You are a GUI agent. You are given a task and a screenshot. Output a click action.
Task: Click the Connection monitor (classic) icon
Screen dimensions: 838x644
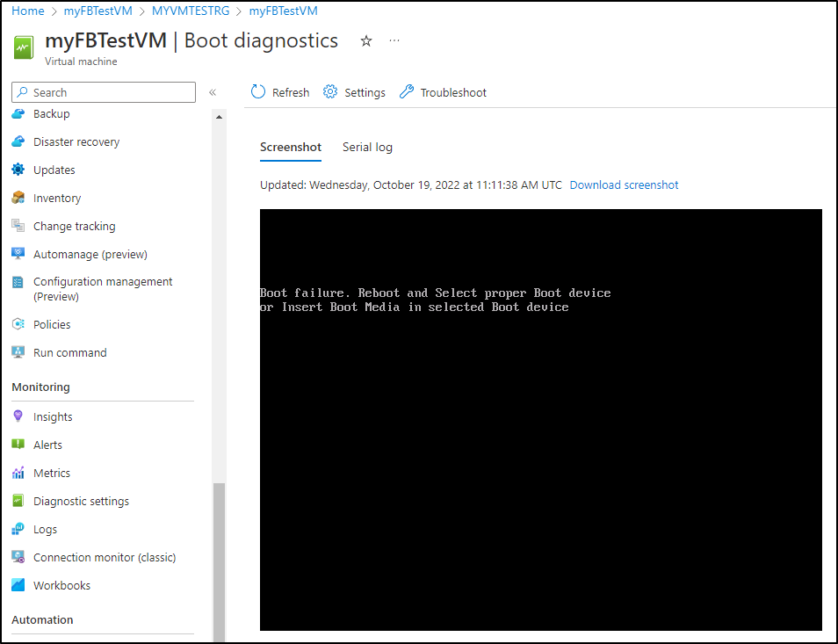tap(18, 557)
